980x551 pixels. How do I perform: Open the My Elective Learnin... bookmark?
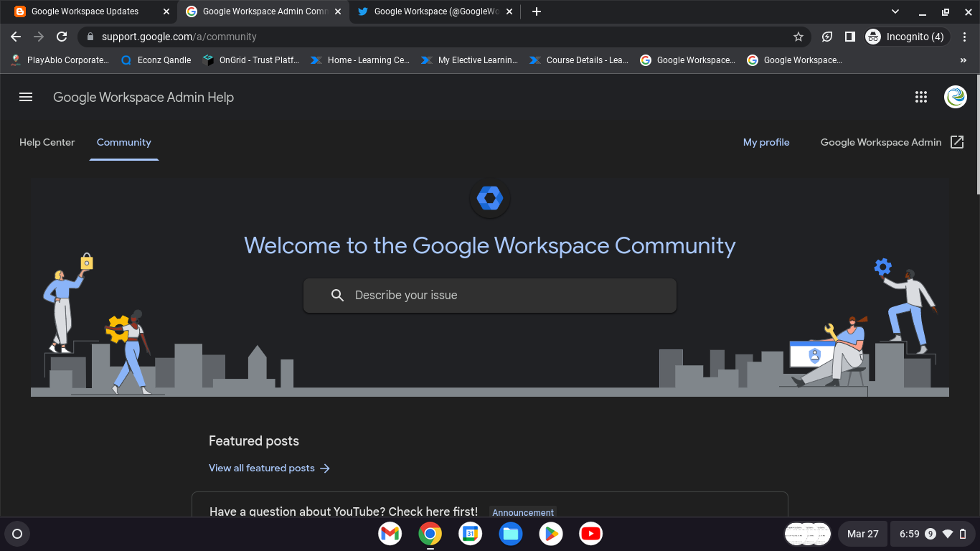pyautogui.click(x=469, y=60)
